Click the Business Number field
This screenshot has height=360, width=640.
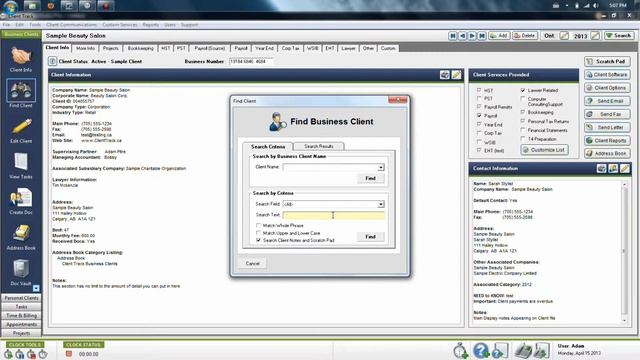250,61
